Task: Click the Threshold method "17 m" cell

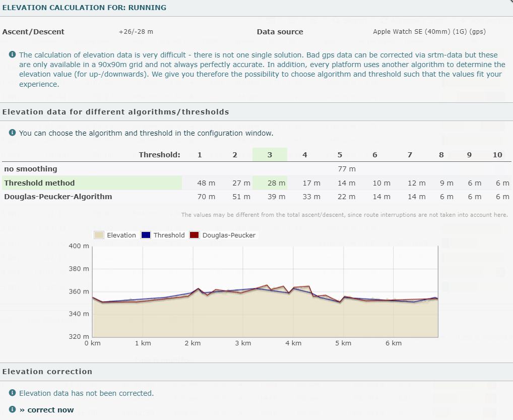Action: (x=311, y=183)
